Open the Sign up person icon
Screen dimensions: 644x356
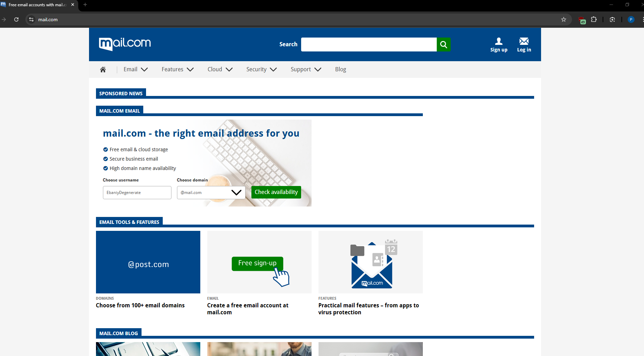[499, 45]
